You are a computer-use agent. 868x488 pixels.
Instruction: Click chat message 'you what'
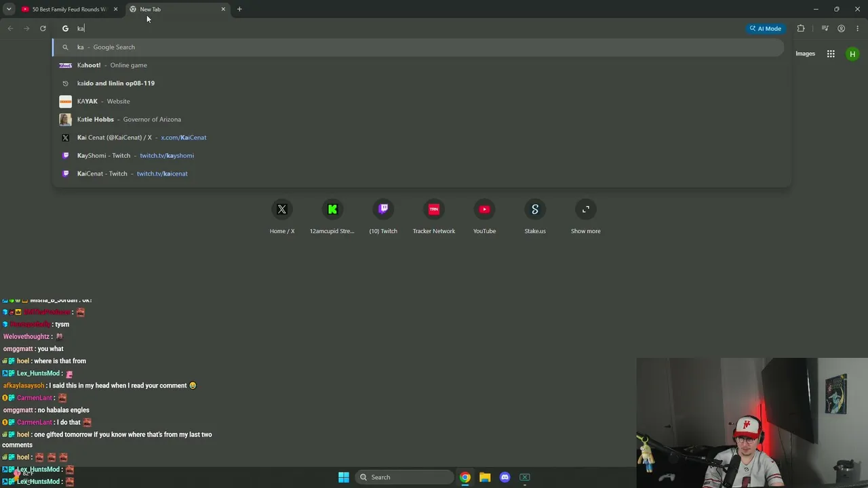pos(51,349)
